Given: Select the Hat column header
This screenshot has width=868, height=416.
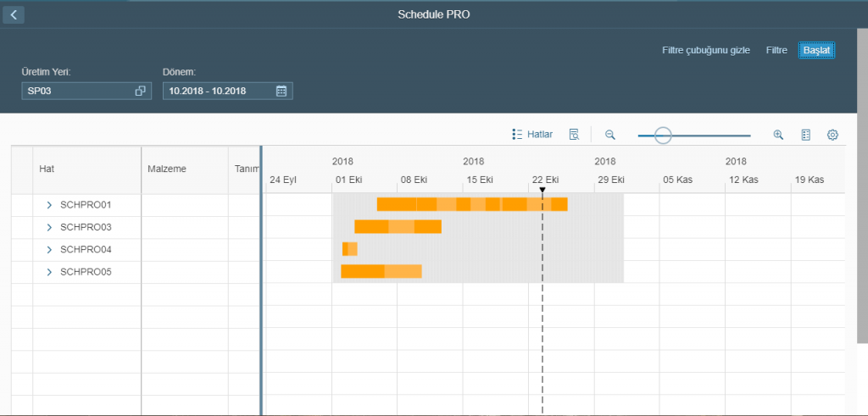Looking at the screenshot, I should pos(87,169).
